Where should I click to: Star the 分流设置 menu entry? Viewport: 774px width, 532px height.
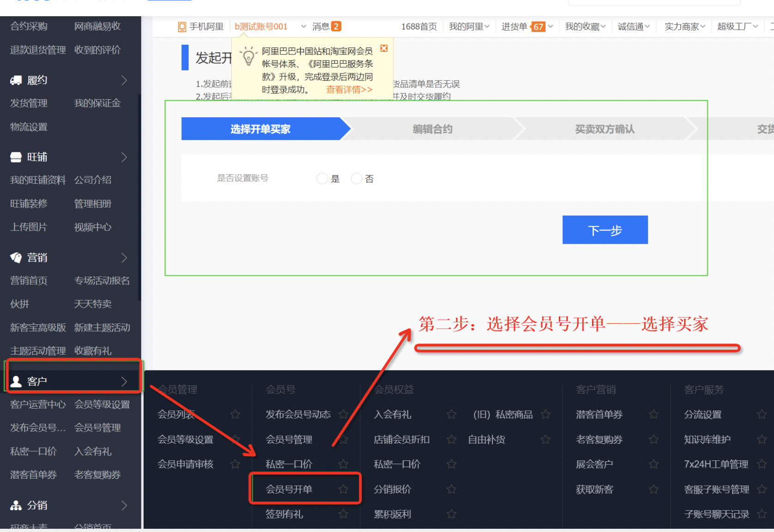[762, 414]
